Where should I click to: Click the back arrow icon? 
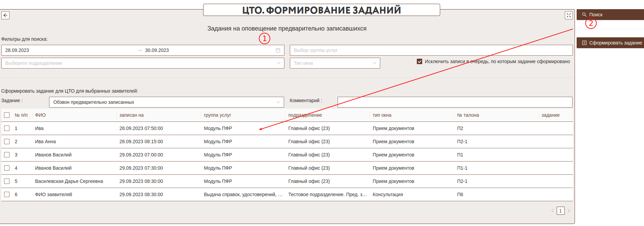pyautogui.click(x=5, y=15)
